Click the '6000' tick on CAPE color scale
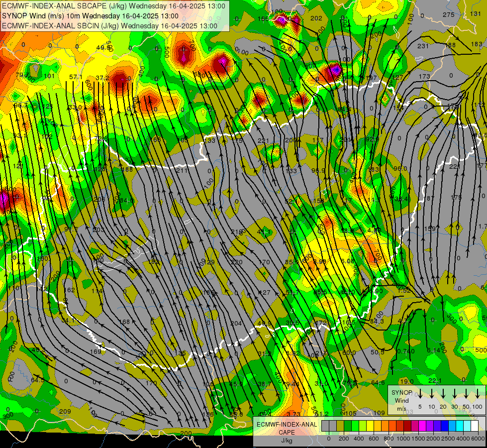Screen dimensions: 487x448 point(478,439)
